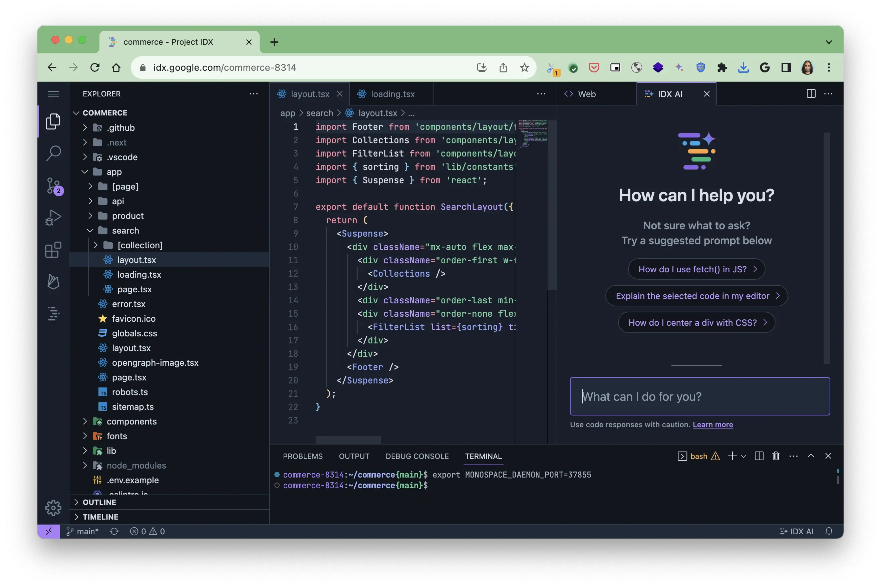Click the Learn more link
Screen dimensions: 881x588
coord(713,424)
